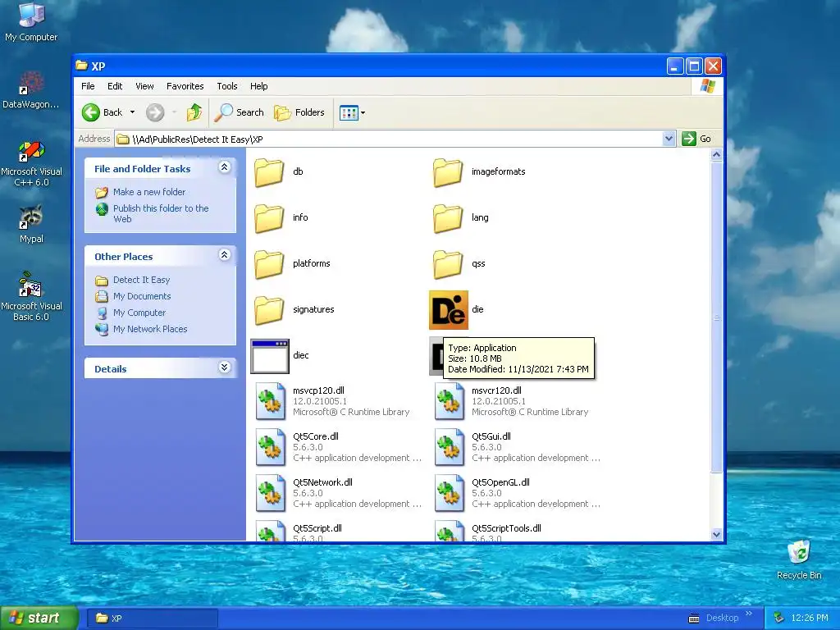Click the Go button
Screen dimensions: 840x630
(697, 139)
